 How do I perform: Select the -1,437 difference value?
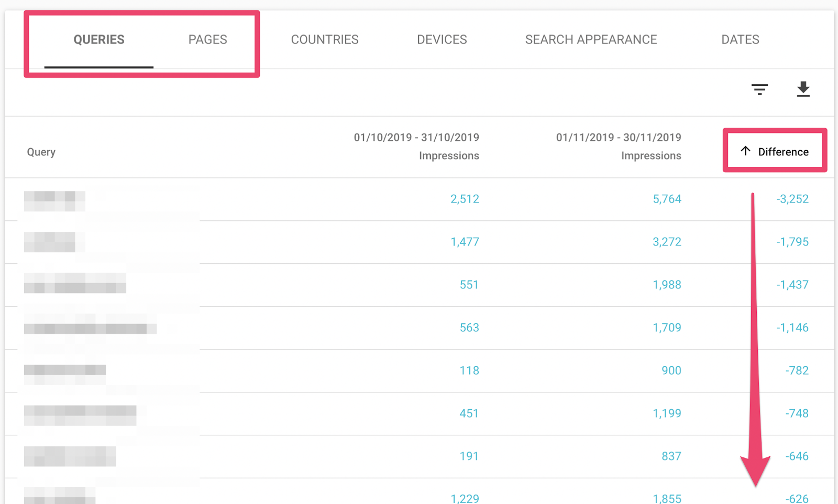pyautogui.click(x=792, y=285)
